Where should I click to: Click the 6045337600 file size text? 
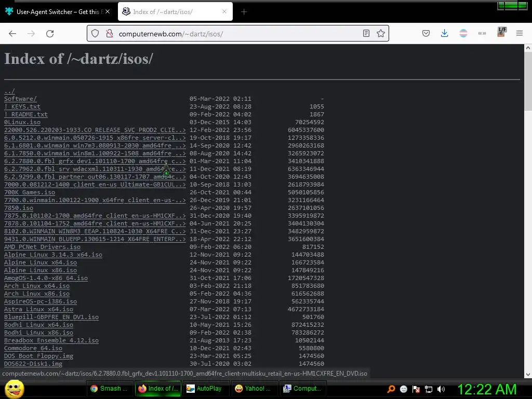(x=305, y=130)
